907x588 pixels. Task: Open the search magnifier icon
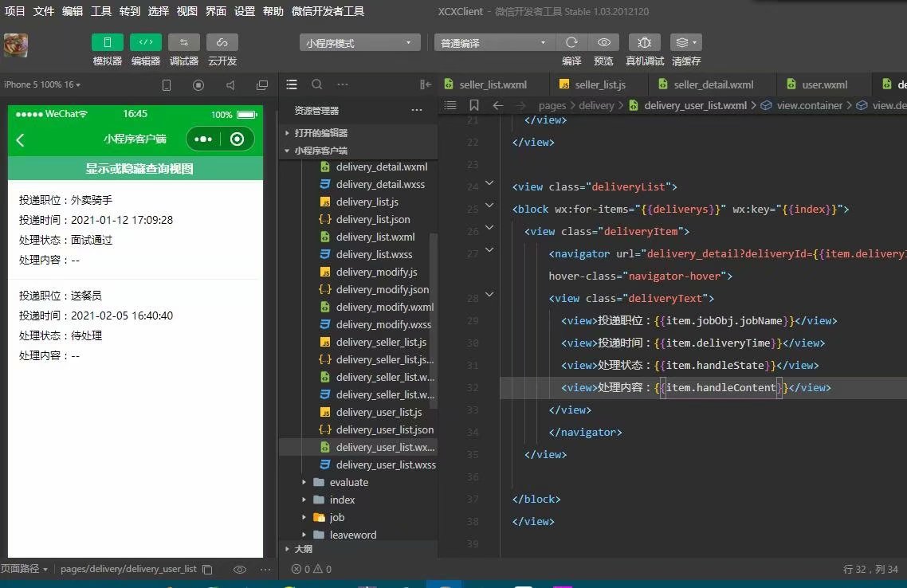(x=317, y=84)
